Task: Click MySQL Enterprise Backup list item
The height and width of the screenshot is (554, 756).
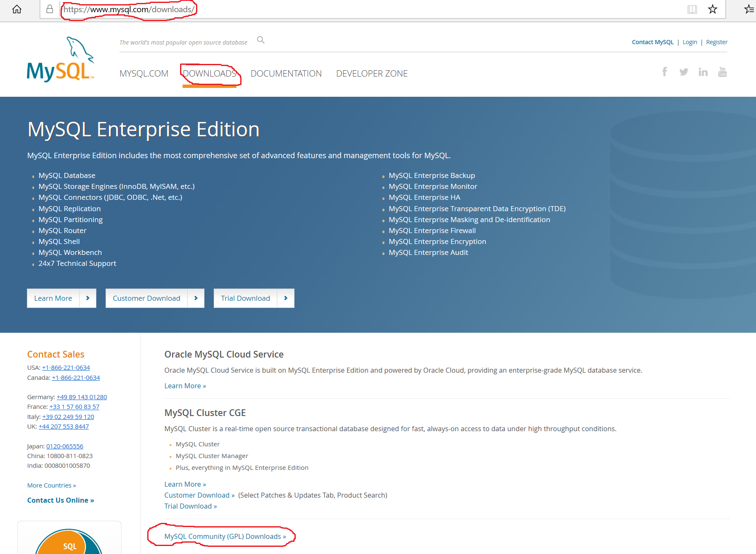Action: [x=432, y=175]
